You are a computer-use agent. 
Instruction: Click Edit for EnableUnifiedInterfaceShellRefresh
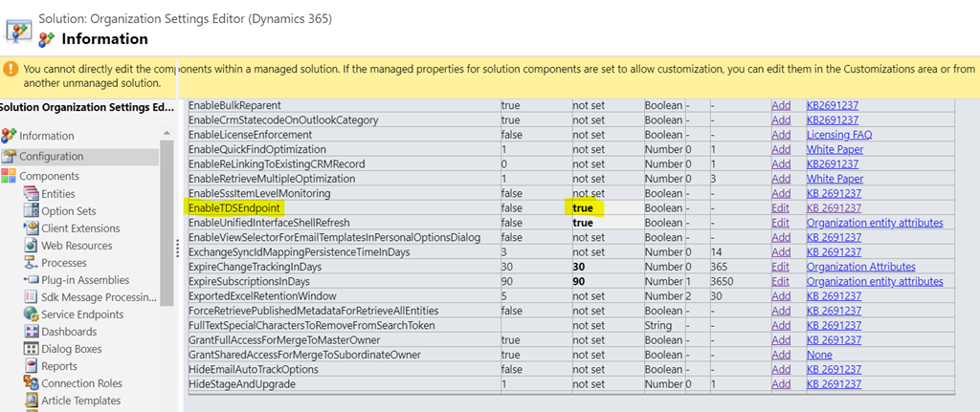[780, 222]
